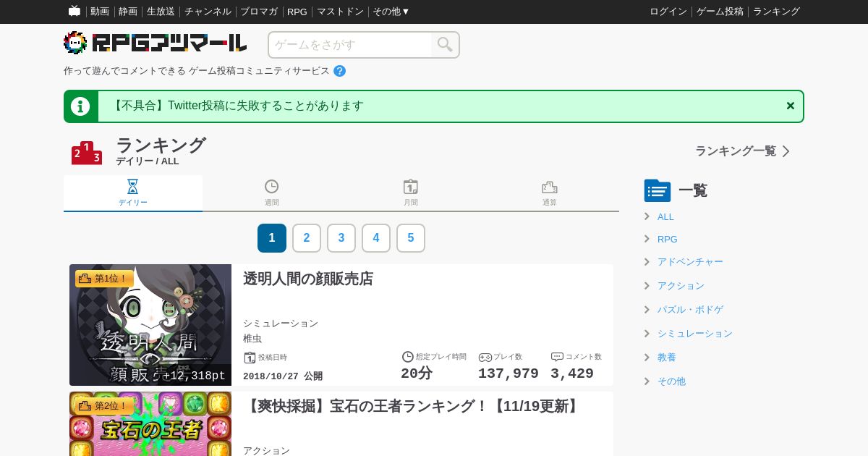The image size is (868, 456).
Task: Click the chevron next to ランキング一覧
Action: 786,151
